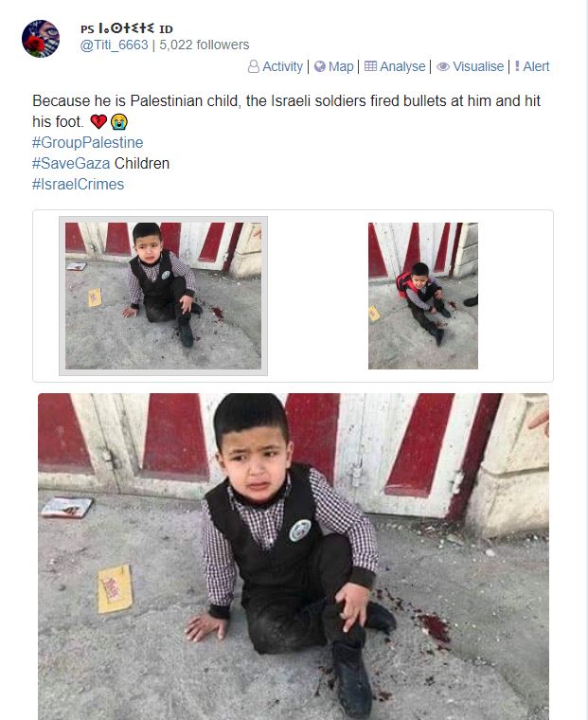Click the #SaveGaza hashtag
The width and height of the screenshot is (588, 720).
pos(71,164)
